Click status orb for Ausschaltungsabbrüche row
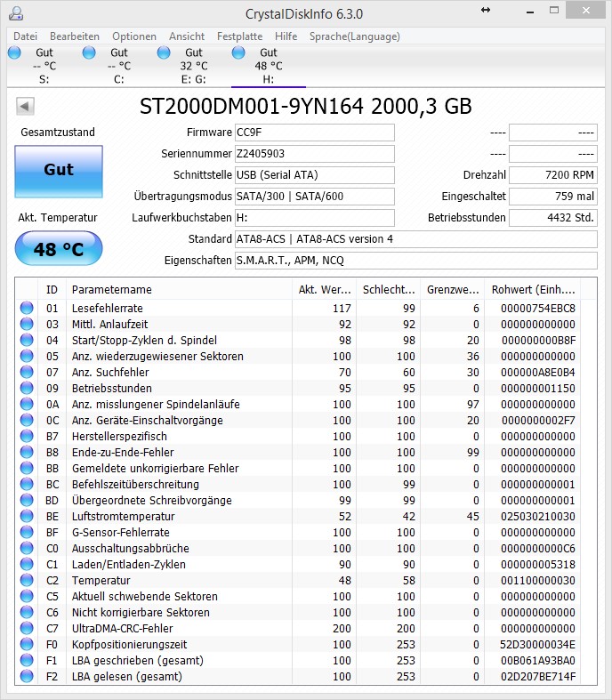Viewport: 612px width, 700px height. tap(27, 548)
